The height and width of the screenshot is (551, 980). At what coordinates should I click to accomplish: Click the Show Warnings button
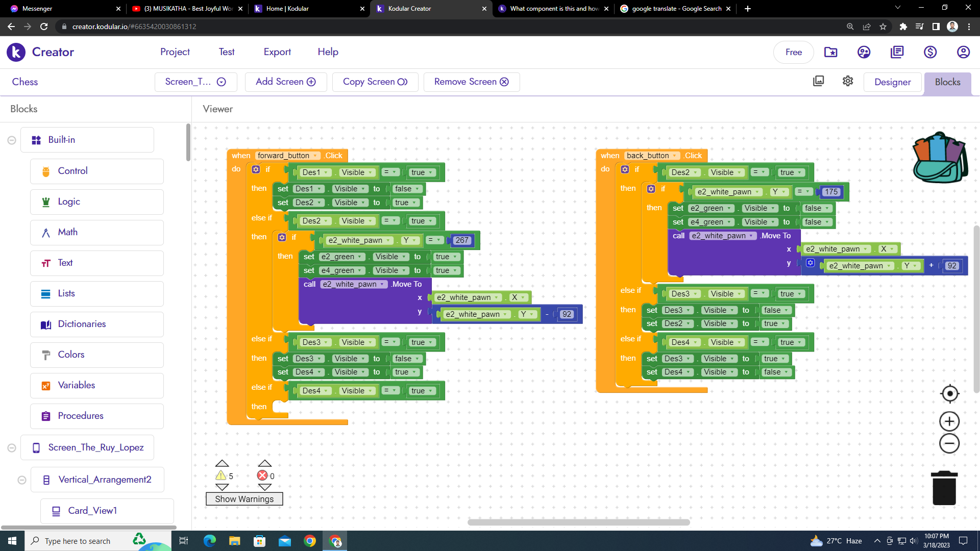click(x=244, y=499)
